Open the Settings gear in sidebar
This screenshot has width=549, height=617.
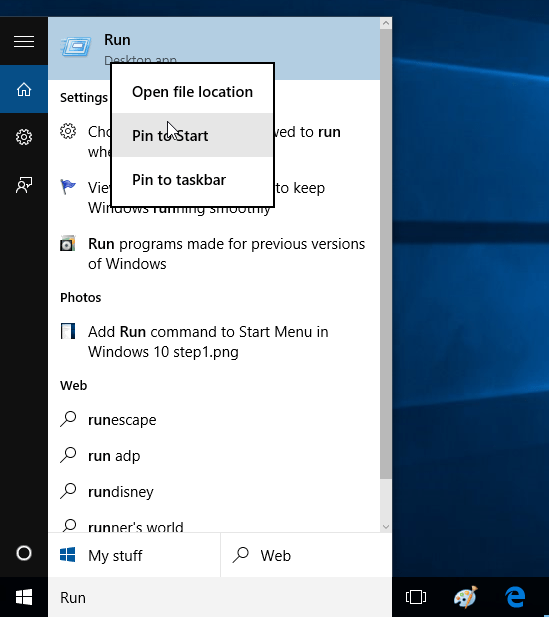click(x=24, y=137)
